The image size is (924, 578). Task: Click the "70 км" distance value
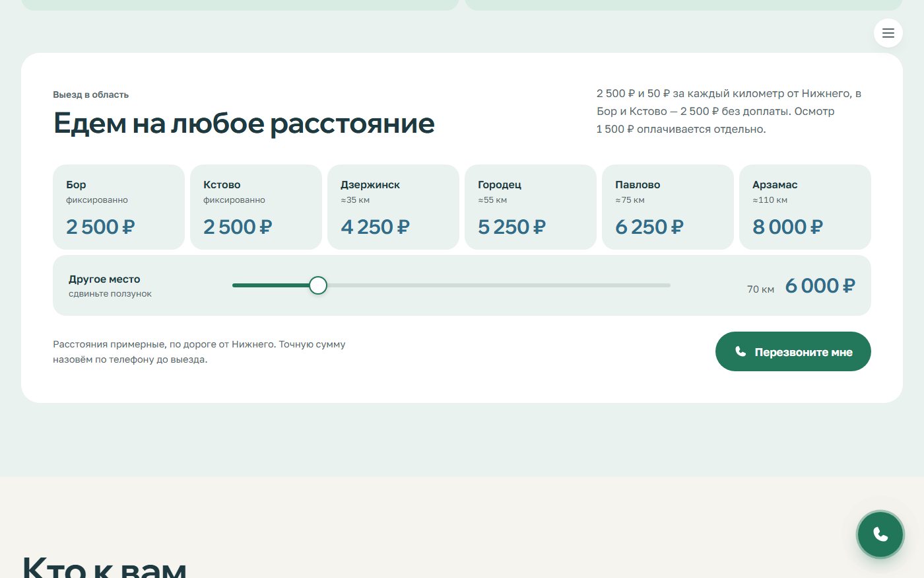pyautogui.click(x=760, y=289)
